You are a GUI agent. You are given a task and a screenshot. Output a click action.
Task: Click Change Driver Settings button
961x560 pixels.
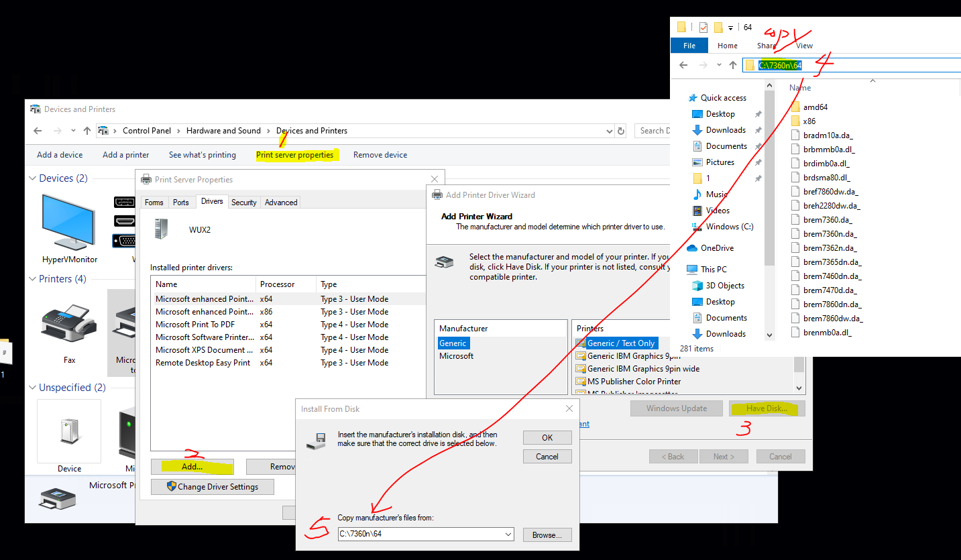pyautogui.click(x=213, y=487)
